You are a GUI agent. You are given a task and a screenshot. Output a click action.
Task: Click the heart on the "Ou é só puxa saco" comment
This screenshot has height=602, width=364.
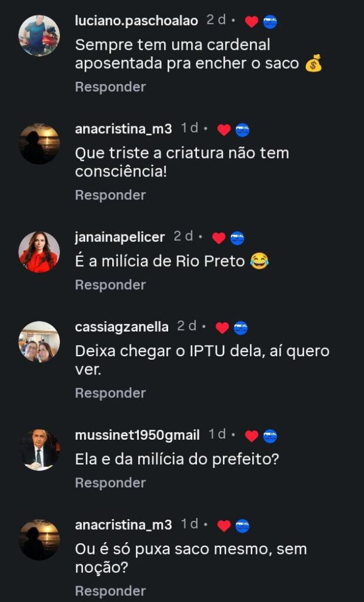223,526
